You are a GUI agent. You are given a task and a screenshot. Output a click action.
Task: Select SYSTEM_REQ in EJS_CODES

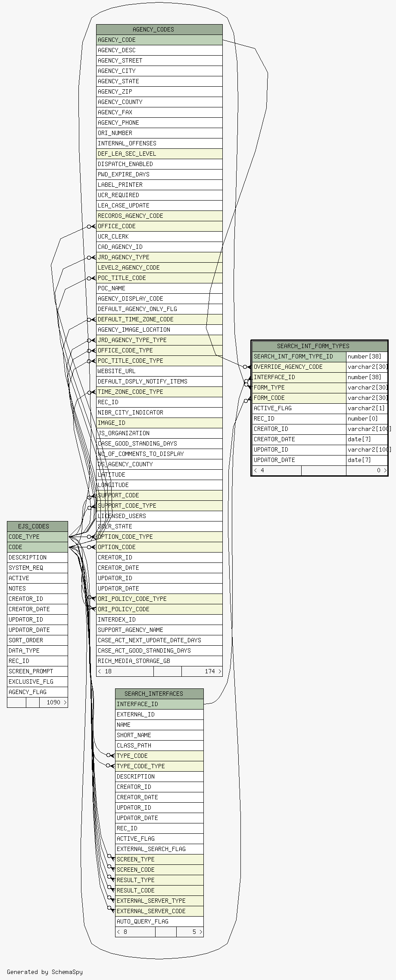pos(37,568)
